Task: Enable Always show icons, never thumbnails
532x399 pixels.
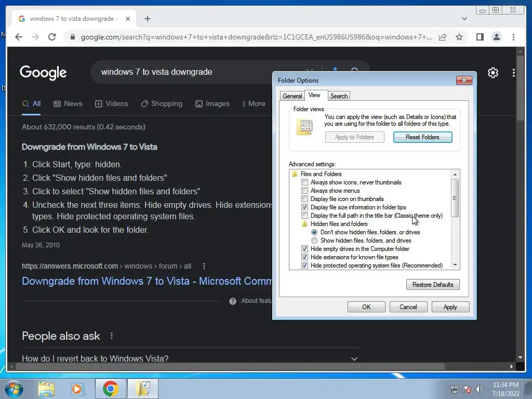Action: pos(304,182)
